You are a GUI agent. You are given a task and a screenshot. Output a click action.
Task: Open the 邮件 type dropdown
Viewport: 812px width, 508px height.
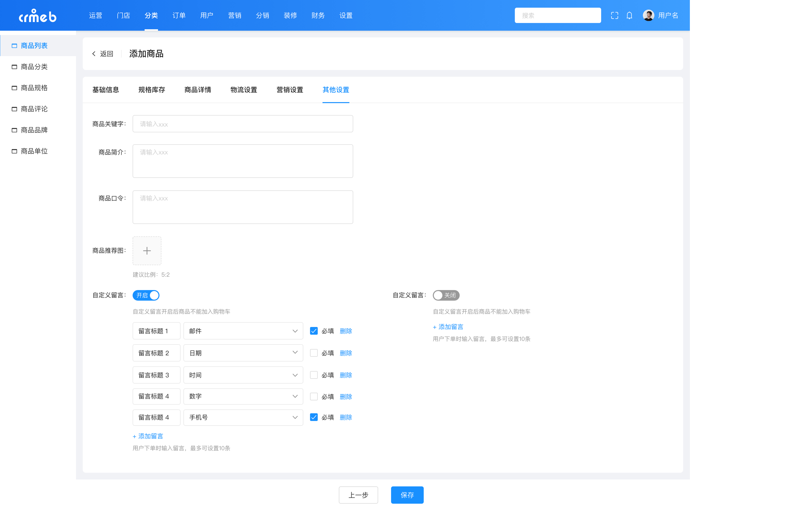[x=243, y=331]
